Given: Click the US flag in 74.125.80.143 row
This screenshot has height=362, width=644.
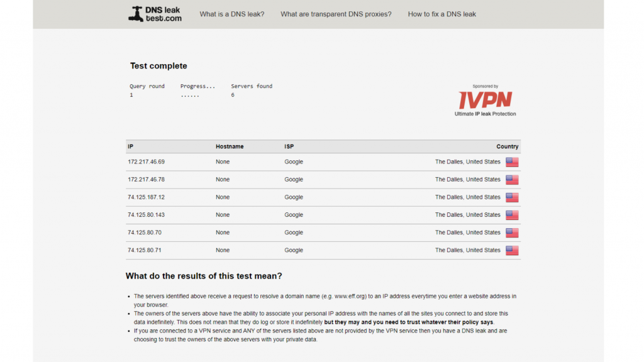Looking at the screenshot, I should [x=512, y=215].
